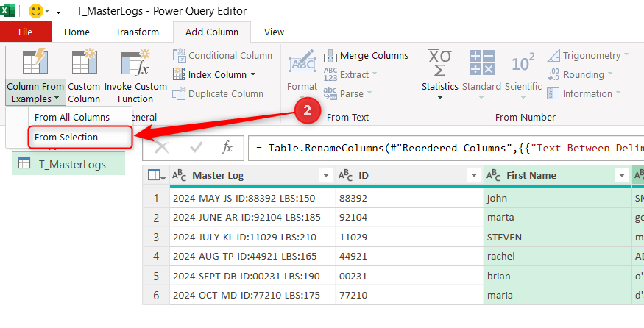Viewport: 644px width, 328px height.
Task: Select the ID cell 92104
Action: point(409,218)
